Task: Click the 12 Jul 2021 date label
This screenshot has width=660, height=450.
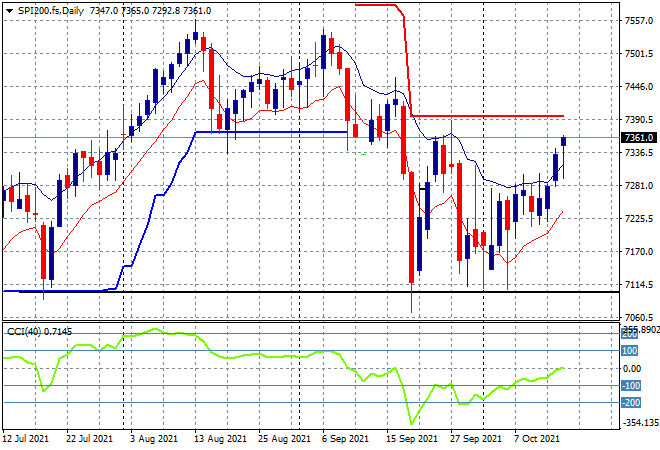Action: [25, 439]
